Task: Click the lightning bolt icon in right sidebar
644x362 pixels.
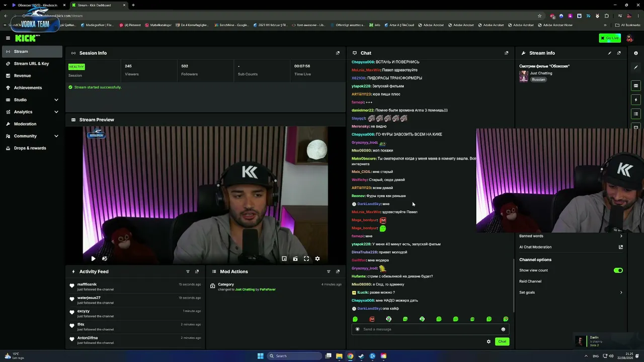Action: [636, 100]
